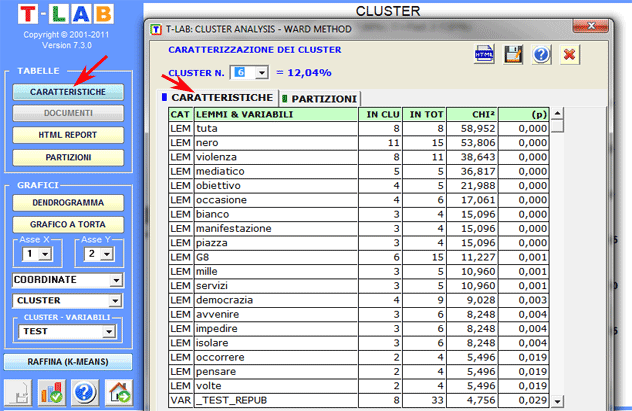
Task: Select the lemma 'volte' cell
Action: [276, 386]
